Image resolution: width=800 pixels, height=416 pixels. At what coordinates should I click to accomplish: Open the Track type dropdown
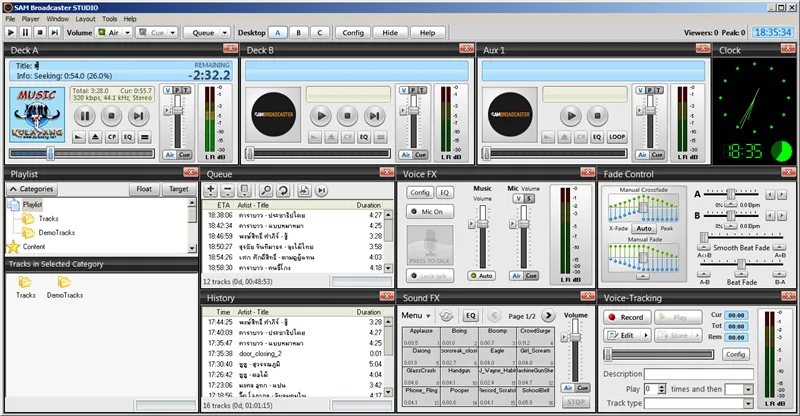click(x=748, y=403)
